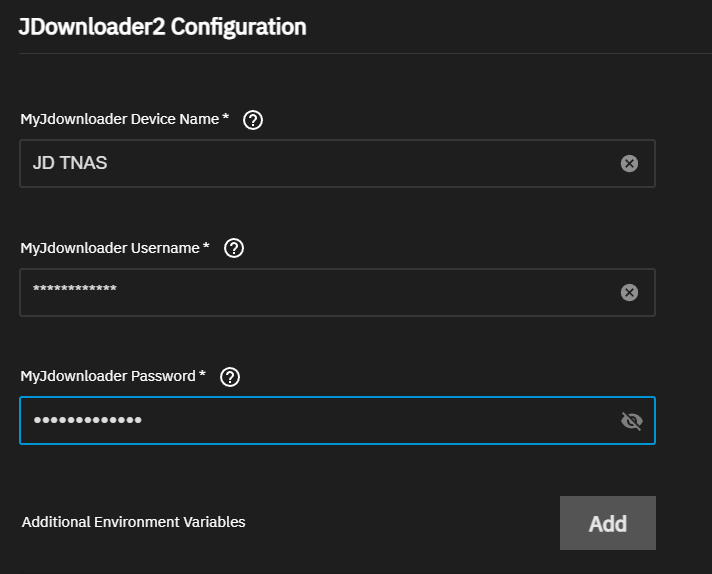
Task: Click the Additional Environment Variables label
Action: (133, 522)
